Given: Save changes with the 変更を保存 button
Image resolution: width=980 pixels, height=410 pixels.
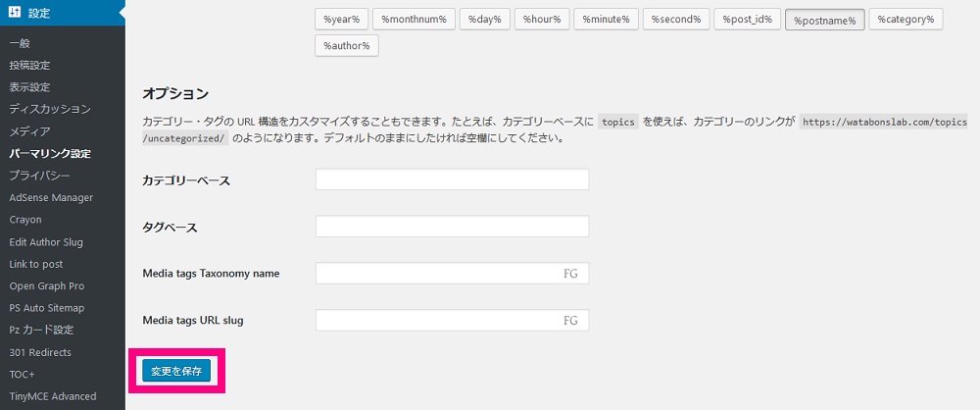Looking at the screenshot, I should tap(176, 371).
